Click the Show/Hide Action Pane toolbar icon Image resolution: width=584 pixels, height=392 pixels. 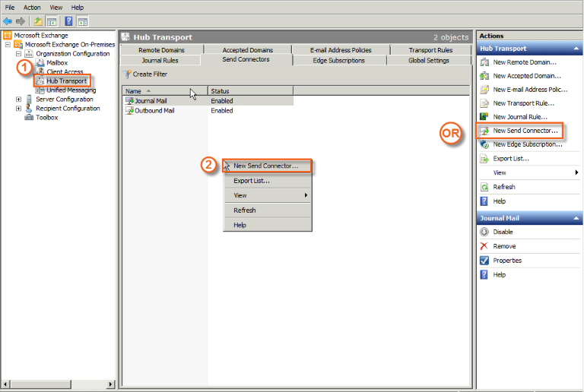(x=83, y=21)
